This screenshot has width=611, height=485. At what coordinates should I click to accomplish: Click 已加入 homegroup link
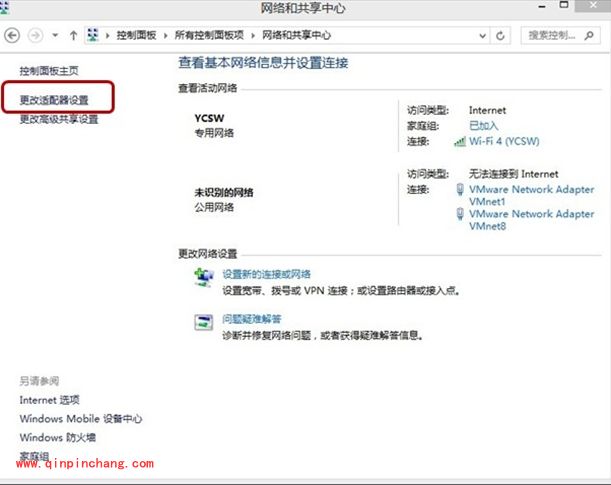tap(484, 125)
